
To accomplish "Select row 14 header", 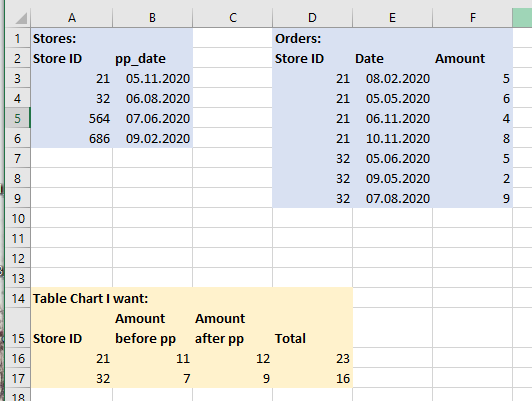I will 18,299.
